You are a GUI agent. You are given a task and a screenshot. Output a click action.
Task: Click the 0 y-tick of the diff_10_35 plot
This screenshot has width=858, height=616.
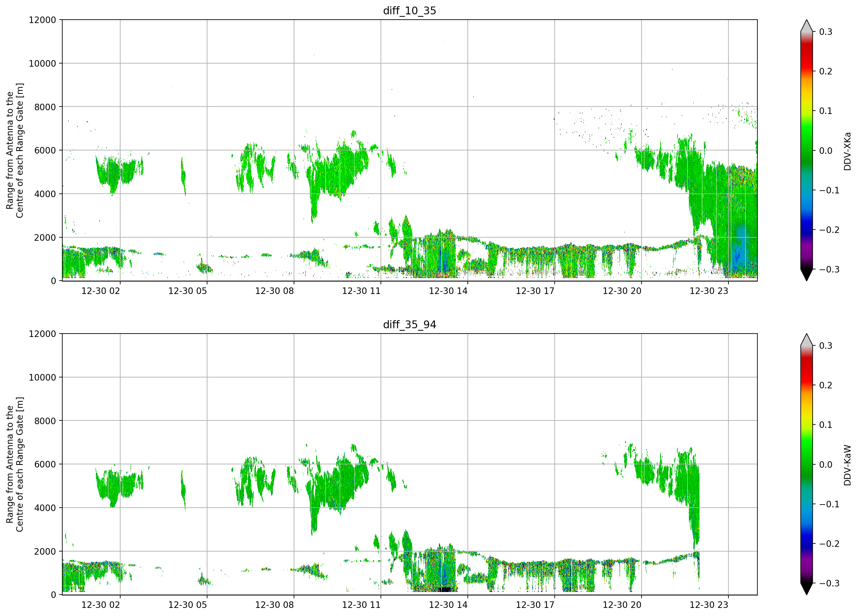click(x=53, y=281)
